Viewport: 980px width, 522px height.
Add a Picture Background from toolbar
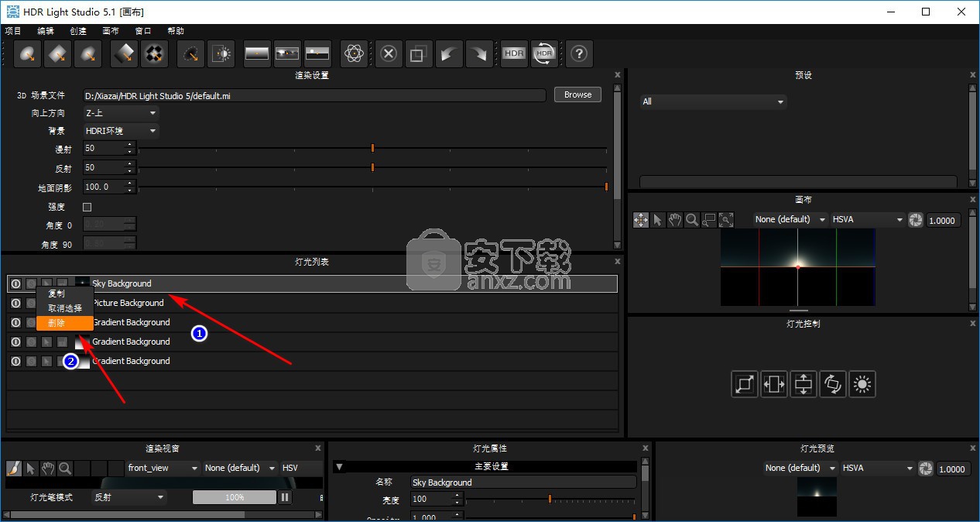287,53
